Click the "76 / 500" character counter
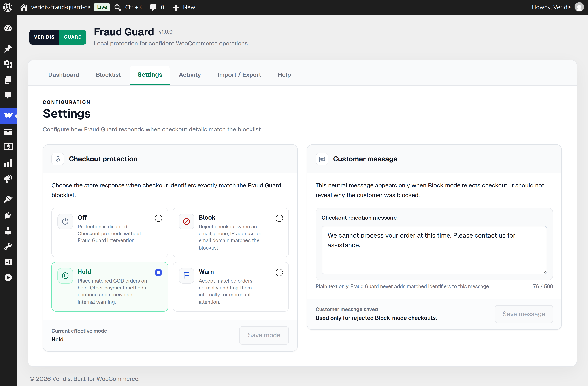Screen dimensions: 588x386 tap(543, 286)
